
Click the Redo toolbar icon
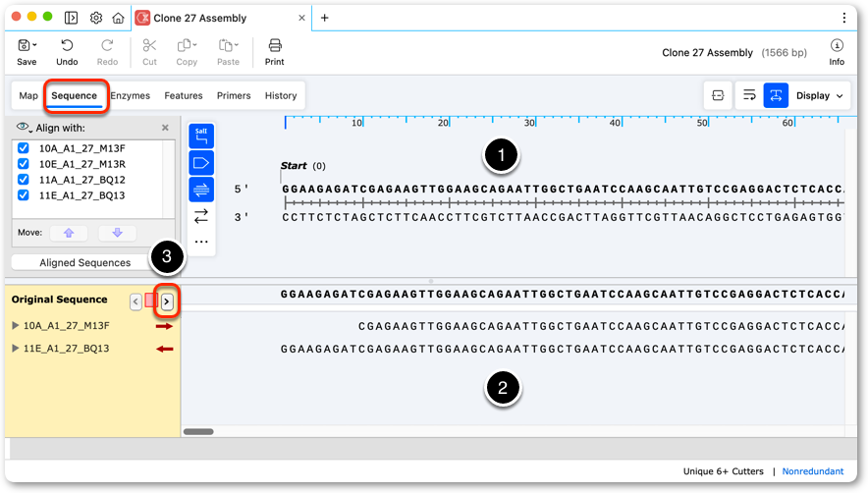point(107,45)
